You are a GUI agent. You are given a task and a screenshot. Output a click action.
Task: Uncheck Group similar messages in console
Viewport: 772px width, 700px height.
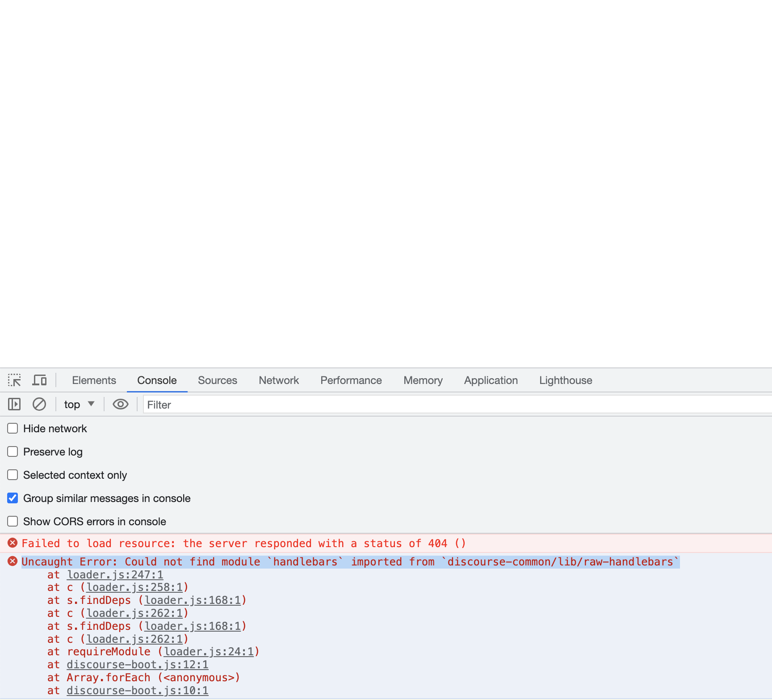[x=13, y=498]
